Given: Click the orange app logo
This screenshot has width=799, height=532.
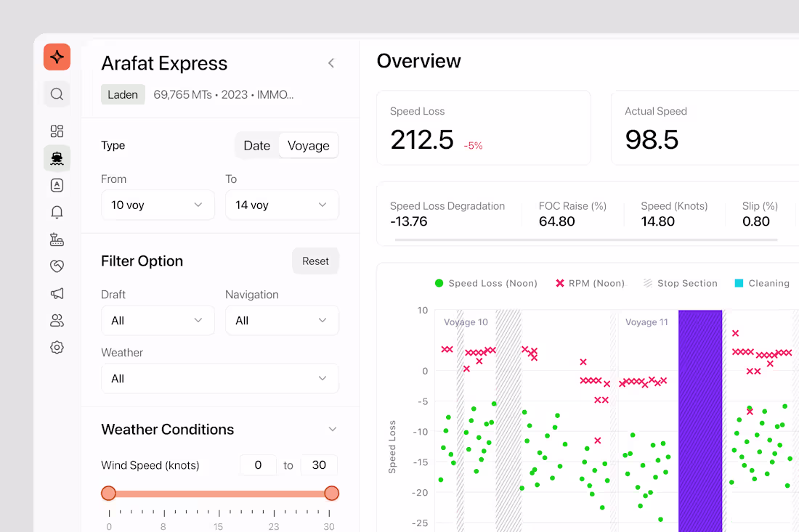Looking at the screenshot, I should point(57,57).
